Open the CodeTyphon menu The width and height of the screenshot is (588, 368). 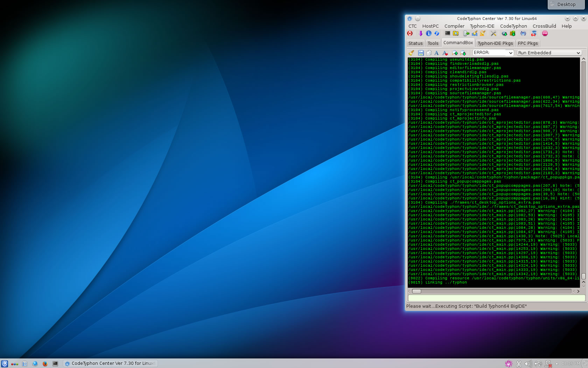point(513,26)
